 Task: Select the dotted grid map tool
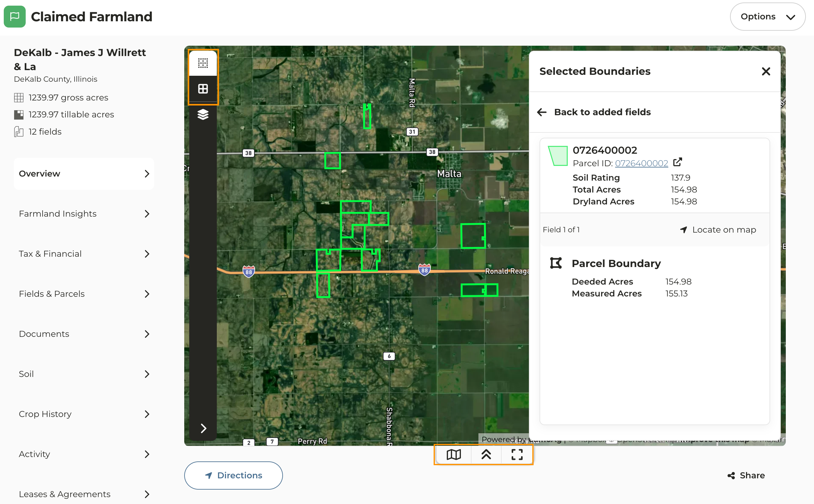pyautogui.click(x=203, y=63)
